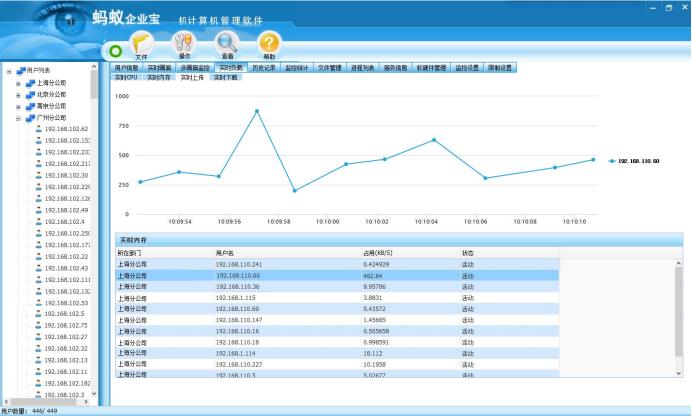Select the 实时CPU sub-tab
Image resolution: width=692 pixels, height=417 pixels.
tap(126, 77)
